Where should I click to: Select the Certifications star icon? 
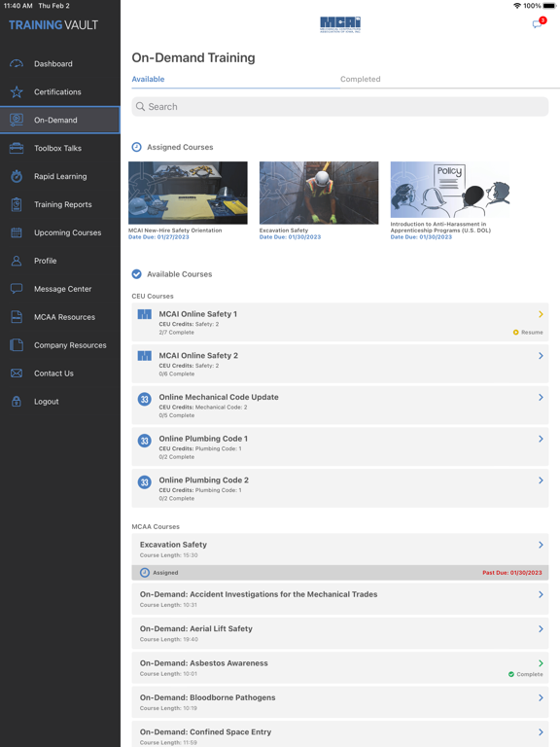(17, 91)
